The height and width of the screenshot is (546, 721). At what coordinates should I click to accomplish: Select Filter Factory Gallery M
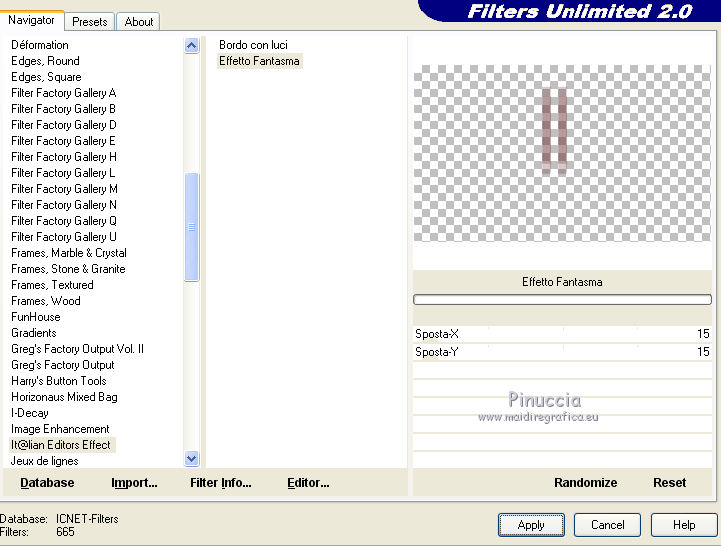64,189
